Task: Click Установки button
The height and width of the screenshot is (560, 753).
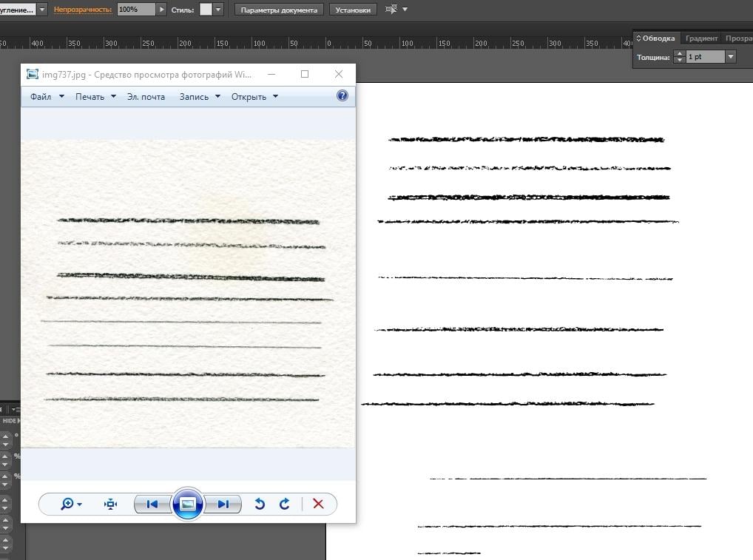Action: [353, 10]
